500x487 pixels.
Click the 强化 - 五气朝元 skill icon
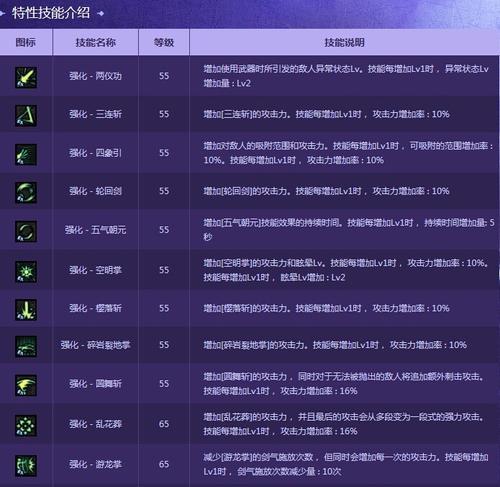click(x=26, y=231)
